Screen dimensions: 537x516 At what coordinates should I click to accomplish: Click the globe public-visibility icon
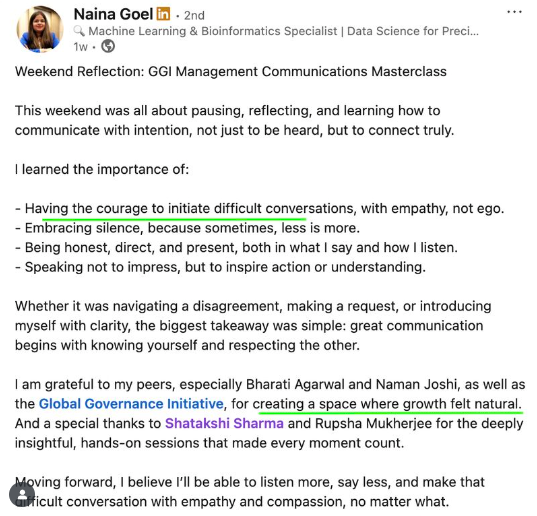[108, 46]
